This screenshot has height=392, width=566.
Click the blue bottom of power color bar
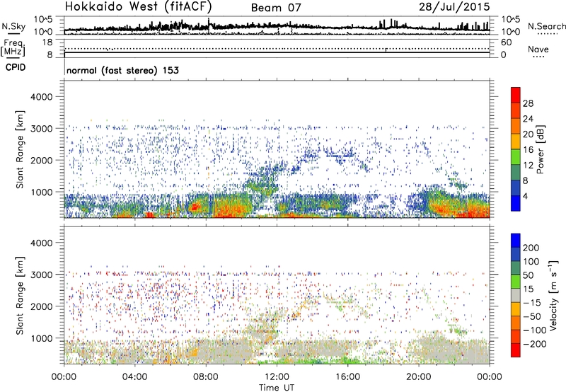pyautogui.click(x=516, y=203)
